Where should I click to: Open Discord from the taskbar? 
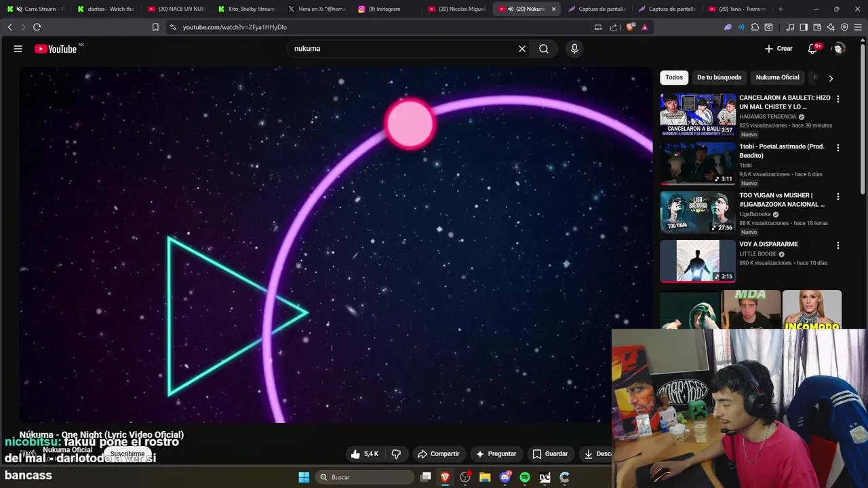(505, 477)
